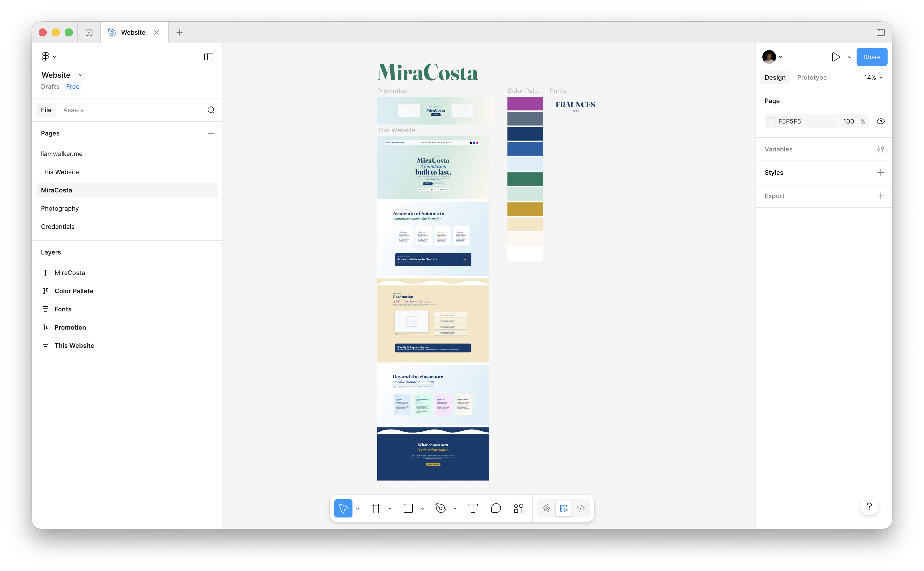Open the liamwalker.me page
Image resolution: width=924 pixels, height=571 pixels.
127,154
